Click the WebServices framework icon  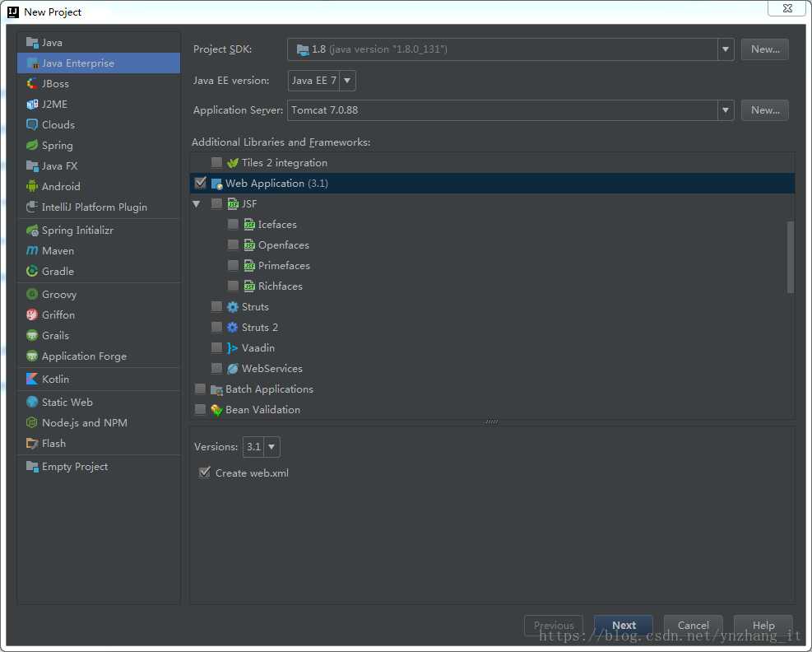click(x=233, y=369)
